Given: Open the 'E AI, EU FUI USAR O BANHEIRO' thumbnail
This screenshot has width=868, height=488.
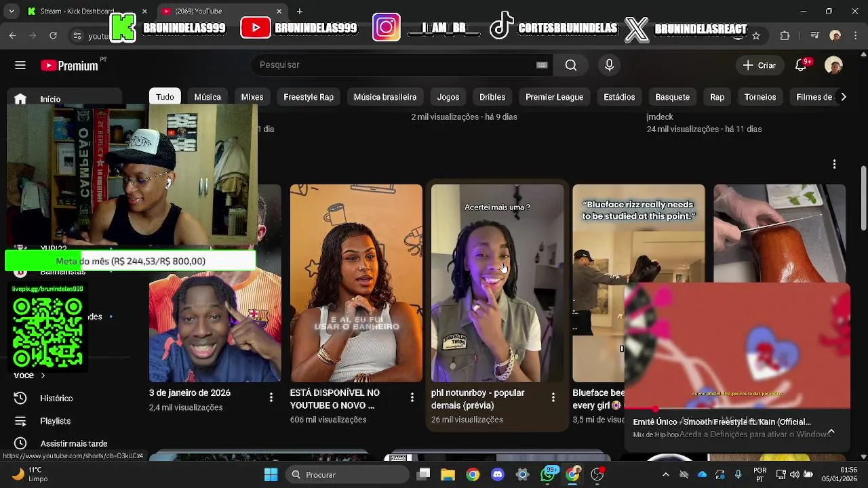Looking at the screenshot, I should click(x=356, y=283).
